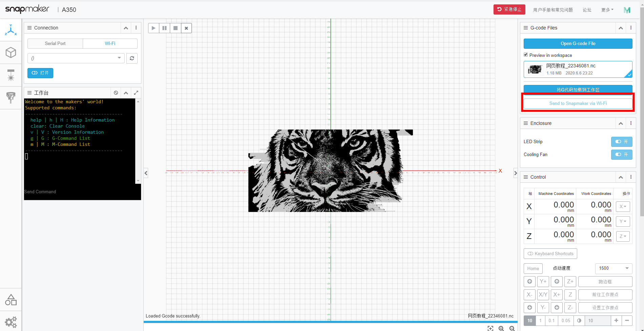The height and width of the screenshot is (331, 644).
Task: Open the X axis actions dropdown
Action: click(x=623, y=206)
